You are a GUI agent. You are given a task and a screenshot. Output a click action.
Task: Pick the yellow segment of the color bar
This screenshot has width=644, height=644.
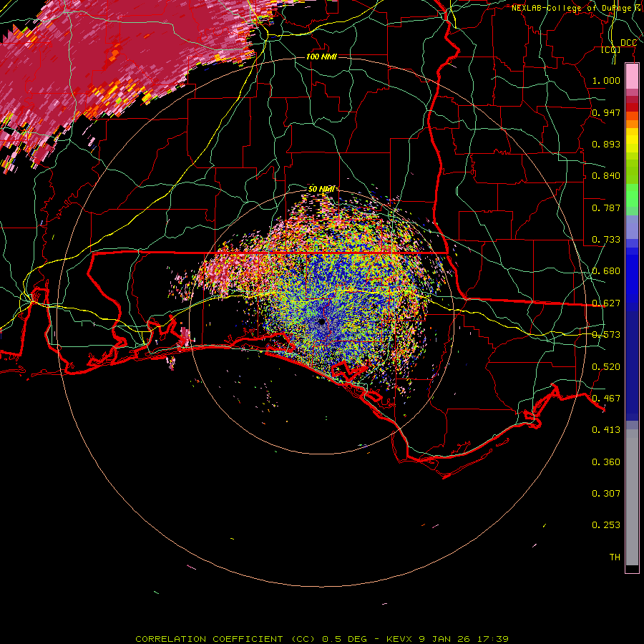pyautogui.click(x=632, y=140)
